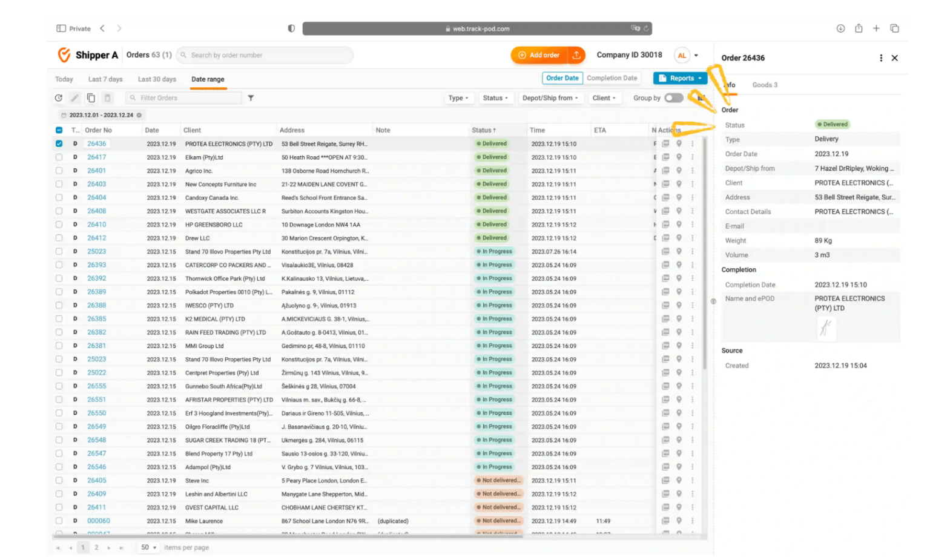This screenshot has height=560, width=930.
Task: Click the Delivered status pill in order details
Action: click(x=833, y=124)
